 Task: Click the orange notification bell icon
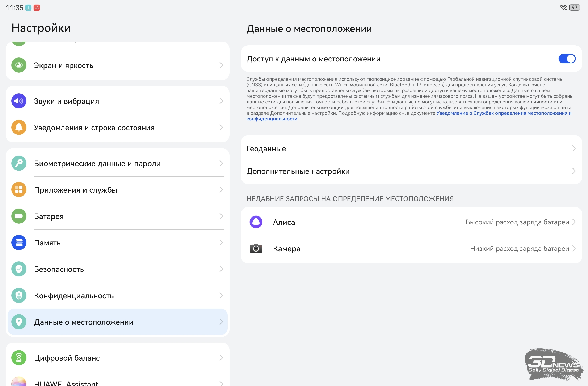pos(19,127)
